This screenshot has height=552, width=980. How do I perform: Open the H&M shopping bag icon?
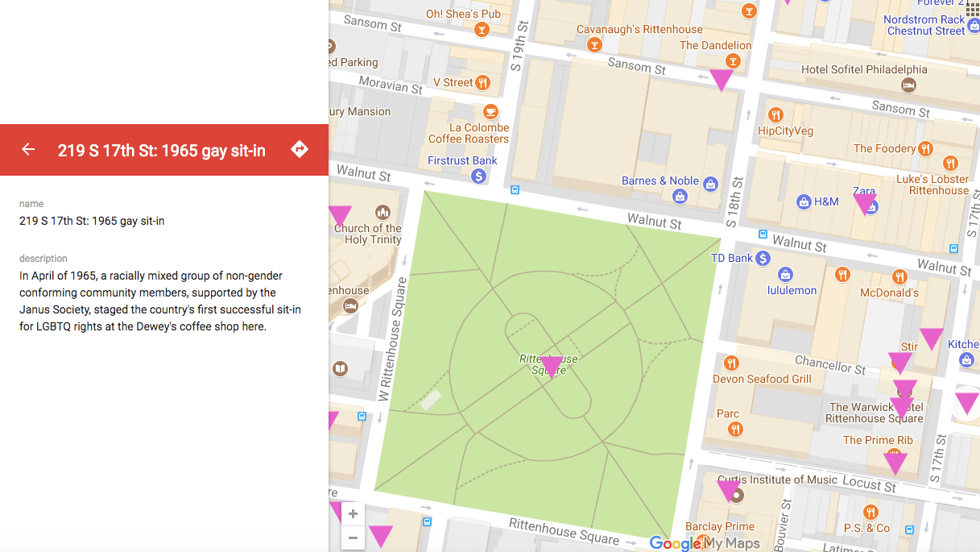(x=803, y=201)
